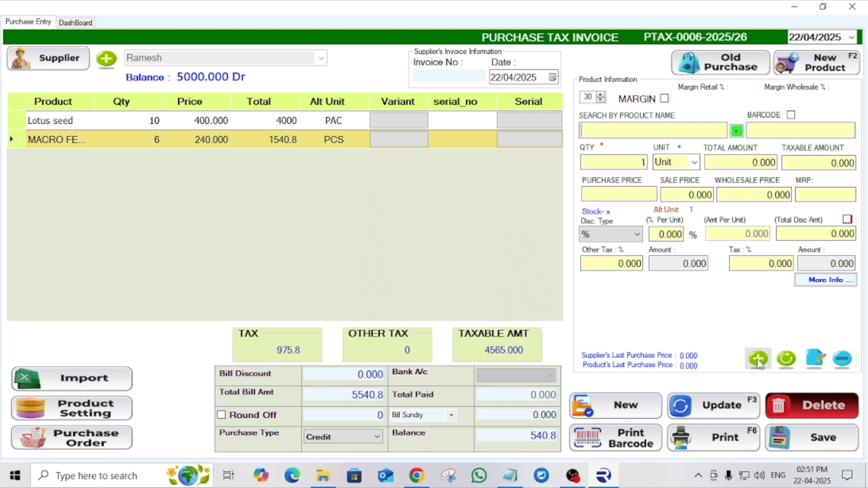Show hidden tray icons chevron

click(698, 475)
